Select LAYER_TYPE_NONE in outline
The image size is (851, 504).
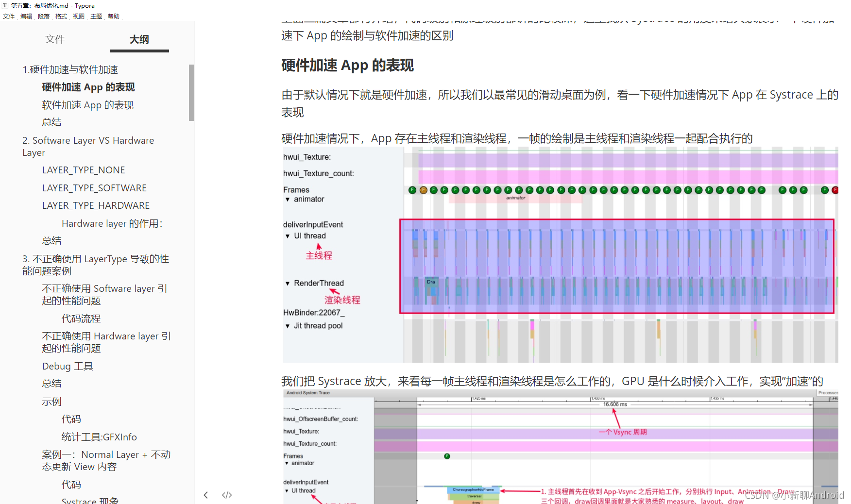point(84,170)
